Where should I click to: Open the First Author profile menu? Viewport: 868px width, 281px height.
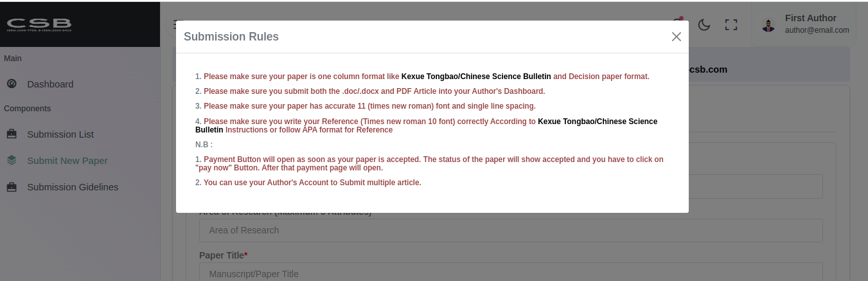pyautogui.click(x=810, y=18)
